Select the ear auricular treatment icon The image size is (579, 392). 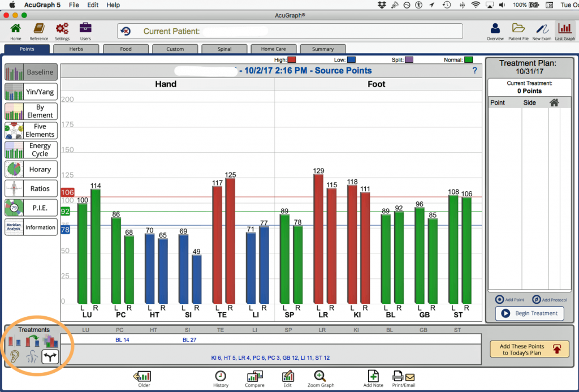14,357
